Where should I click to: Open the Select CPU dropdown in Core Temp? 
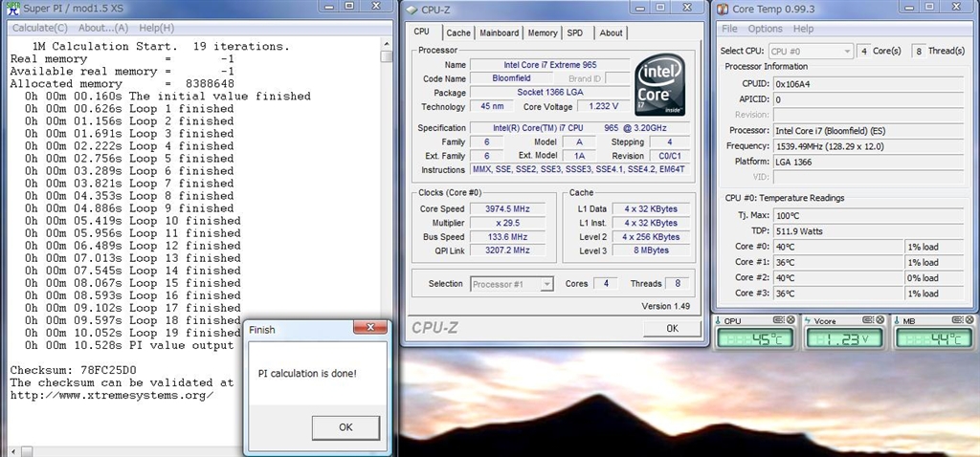pyautogui.click(x=811, y=52)
